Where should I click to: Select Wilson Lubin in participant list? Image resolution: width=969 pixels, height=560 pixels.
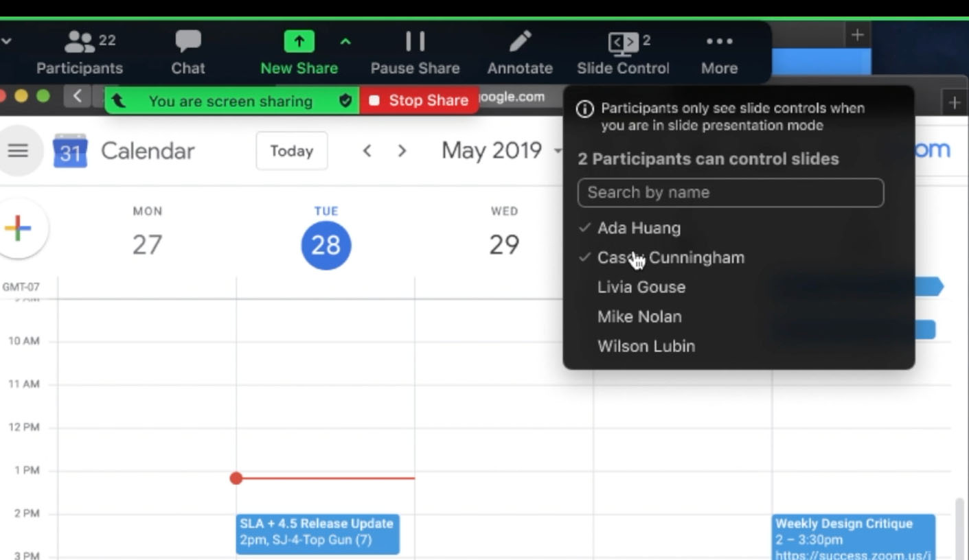(646, 346)
